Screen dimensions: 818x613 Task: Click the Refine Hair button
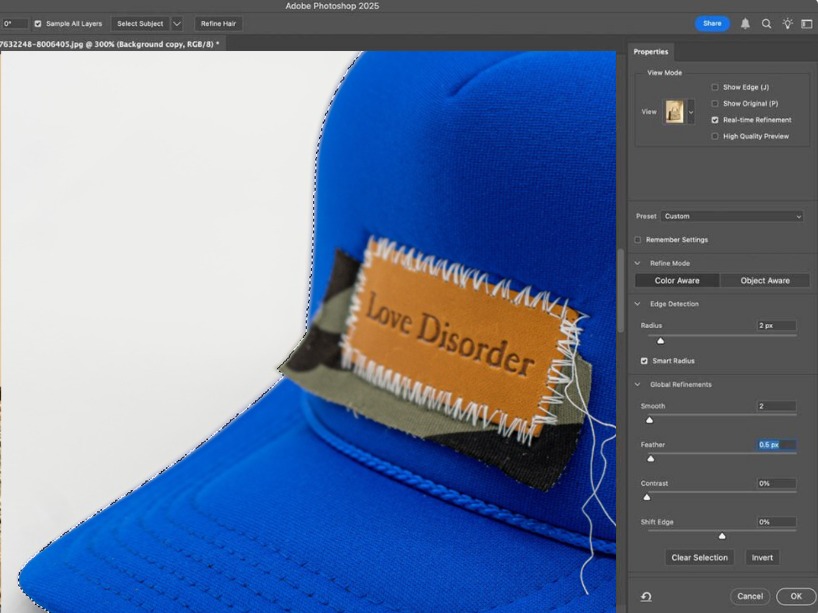pos(217,23)
